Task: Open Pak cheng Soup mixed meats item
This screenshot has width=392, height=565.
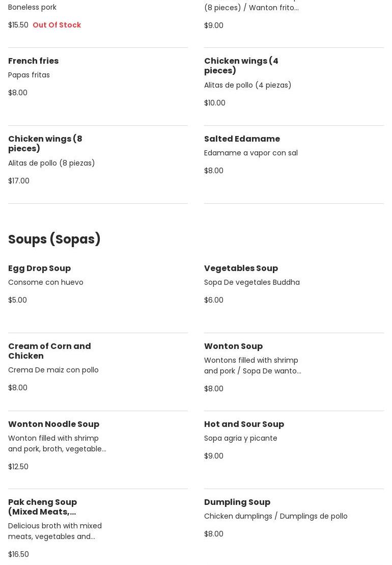Action: pyautogui.click(x=42, y=507)
